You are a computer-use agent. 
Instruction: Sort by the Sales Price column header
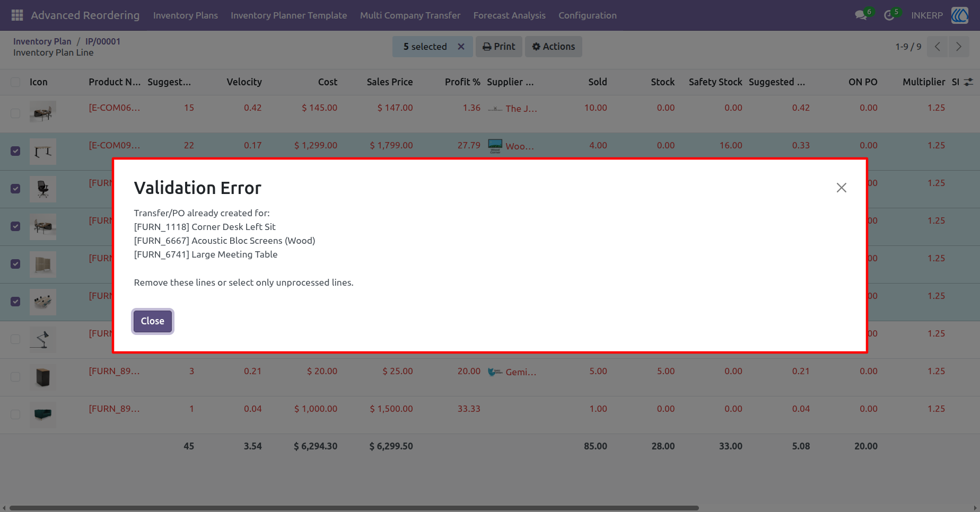point(390,82)
